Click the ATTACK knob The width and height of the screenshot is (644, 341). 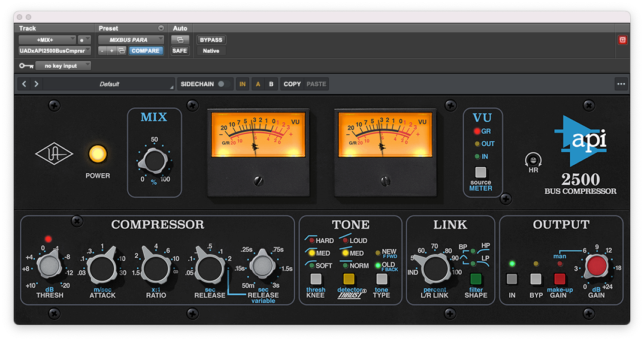tap(102, 267)
